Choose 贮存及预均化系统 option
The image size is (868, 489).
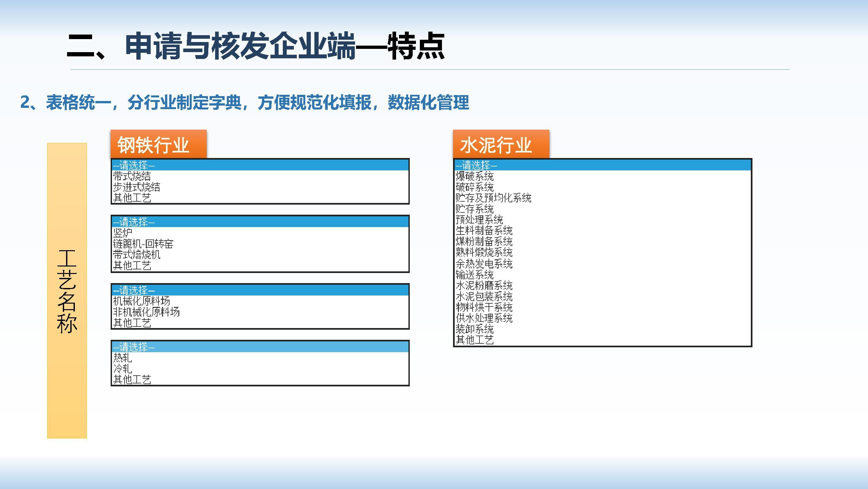point(493,198)
